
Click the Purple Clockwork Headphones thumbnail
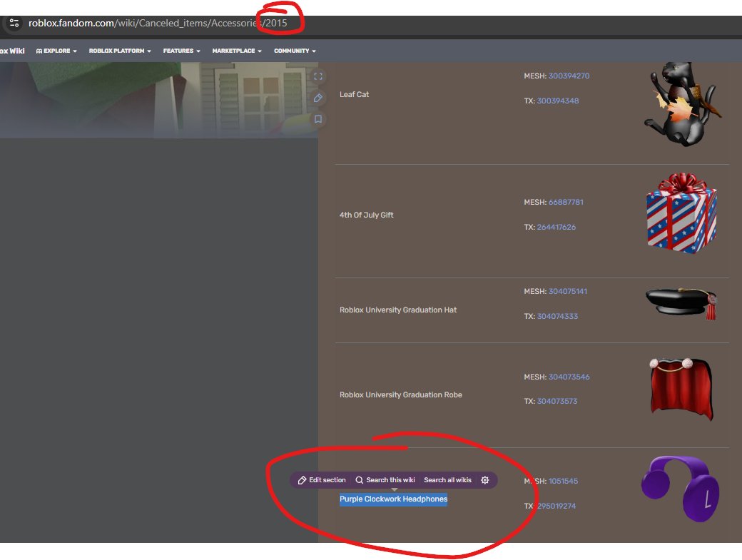point(681,489)
